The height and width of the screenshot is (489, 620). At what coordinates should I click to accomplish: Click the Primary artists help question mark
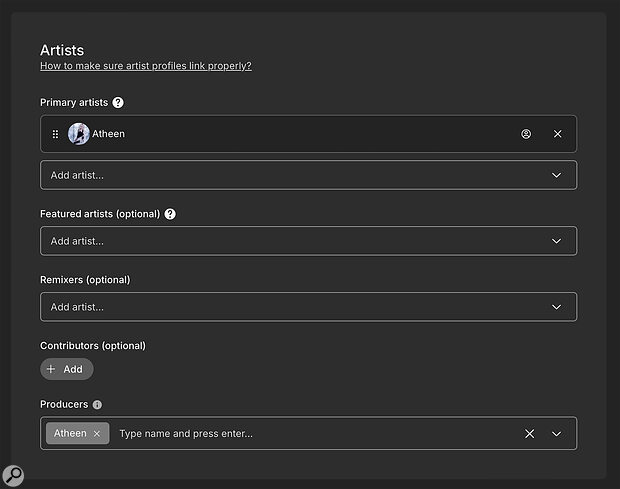pos(118,102)
